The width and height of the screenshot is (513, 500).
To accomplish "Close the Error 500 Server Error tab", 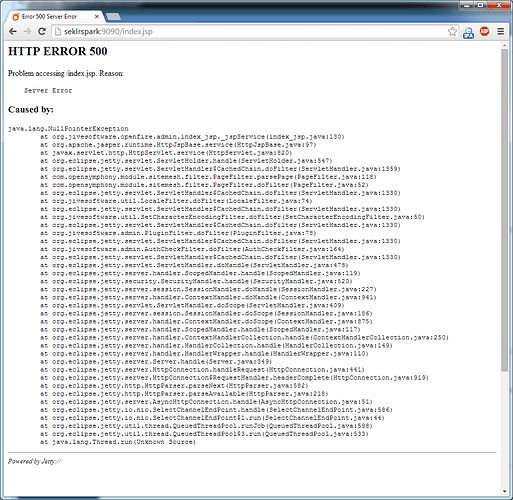I will point(97,16).
